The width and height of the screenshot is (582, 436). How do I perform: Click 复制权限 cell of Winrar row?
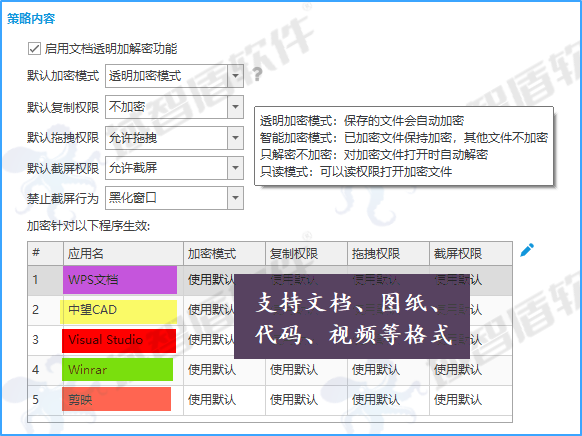(306, 370)
